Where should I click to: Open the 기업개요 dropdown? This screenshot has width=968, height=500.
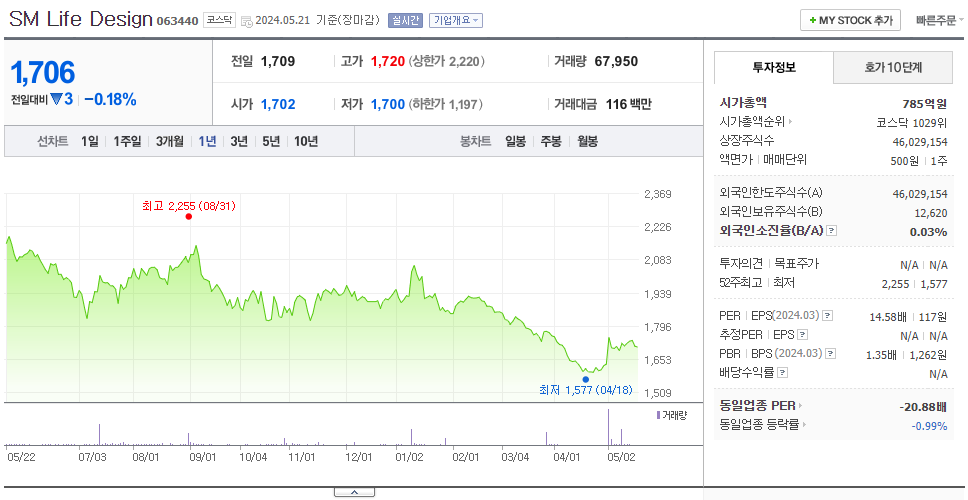pos(456,20)
